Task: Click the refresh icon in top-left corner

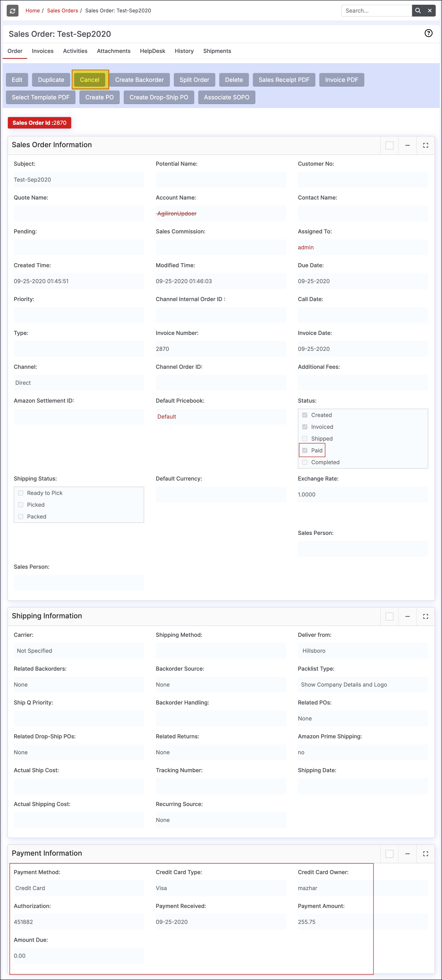Action: 13,11
